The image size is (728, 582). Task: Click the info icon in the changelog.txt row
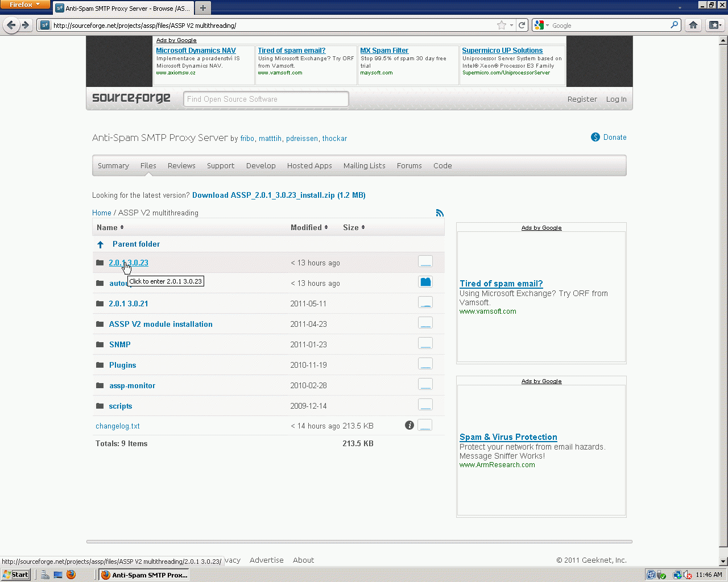[409, 425]
